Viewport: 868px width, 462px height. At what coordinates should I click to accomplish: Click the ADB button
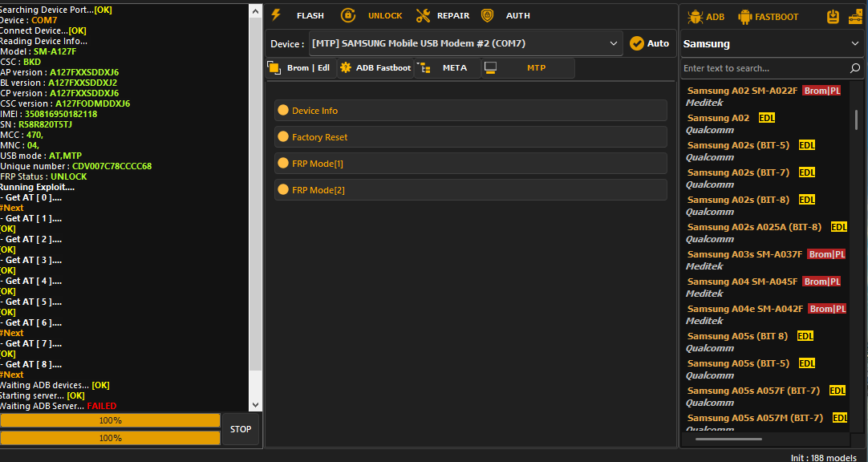[706, 17]
